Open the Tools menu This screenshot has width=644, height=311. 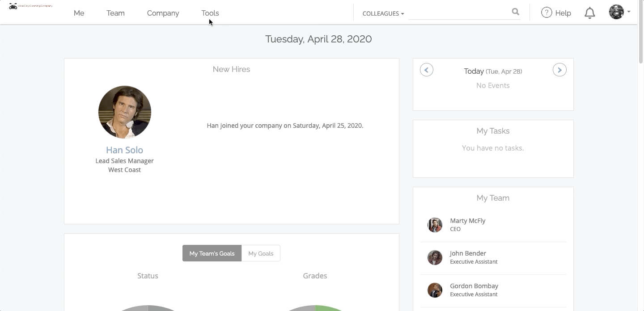[x=210, y=13]
